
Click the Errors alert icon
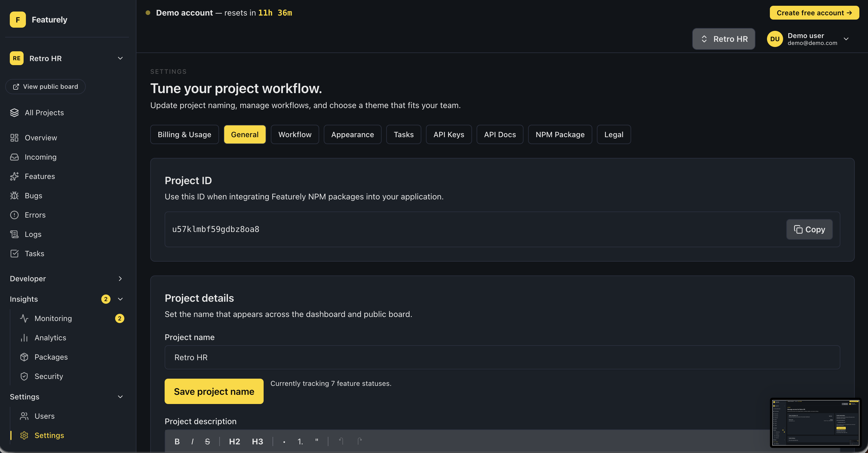pyautogui.click(x=14, y=215)
